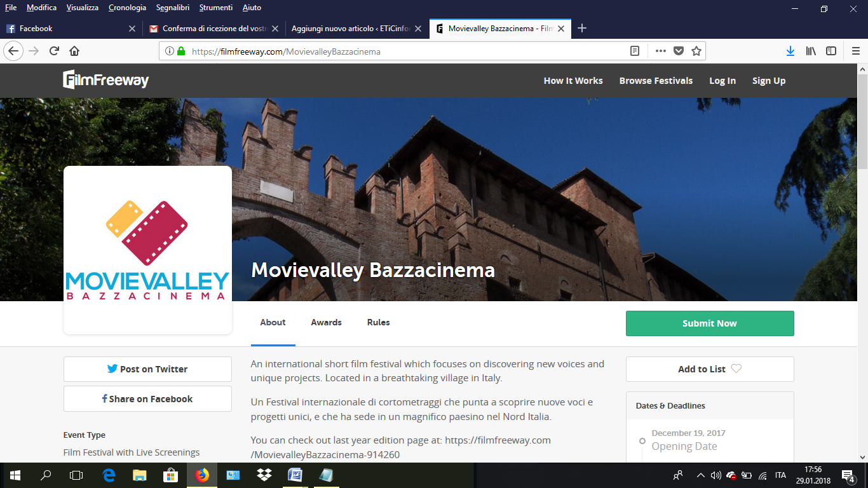Toggle the browser sidebar icon
868x488 pixels.
[x=831, y=51]
